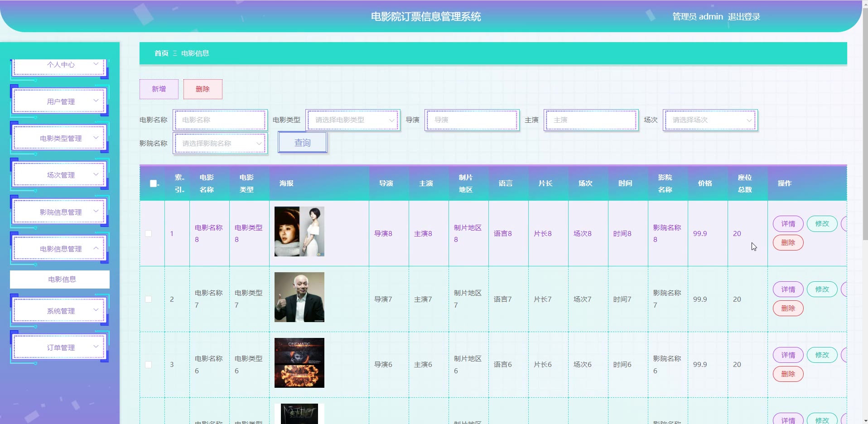Click the 管理员 admin label
868x424 pixels.
pos(698,17)
